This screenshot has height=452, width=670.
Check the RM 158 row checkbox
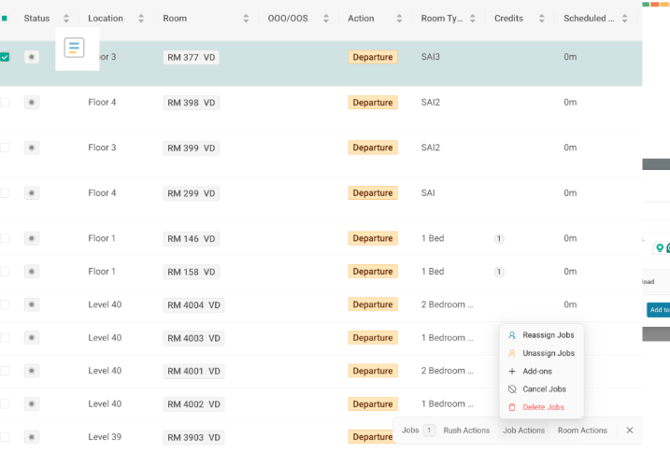coord(5,271)
